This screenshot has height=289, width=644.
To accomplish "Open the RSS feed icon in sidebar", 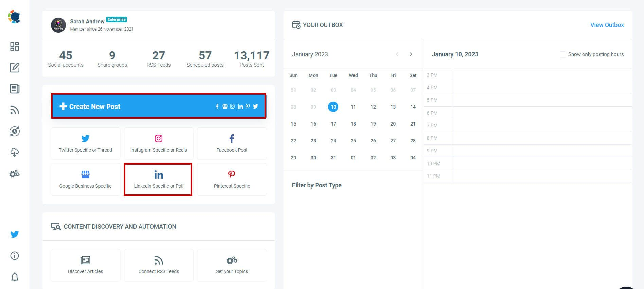I will point(15,110).
